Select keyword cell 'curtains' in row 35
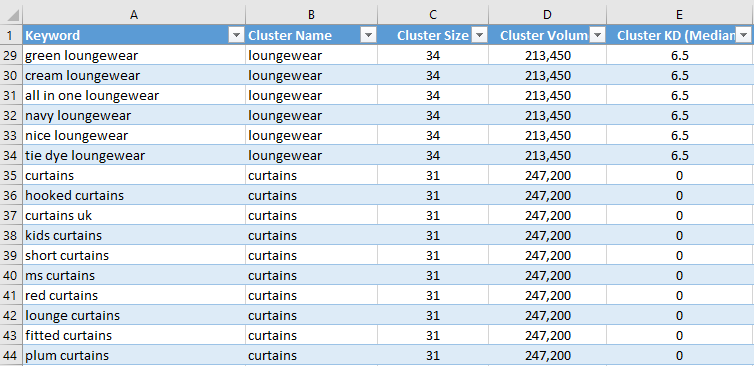This screenshot has width=754, height=366. [x=134, y=176]
